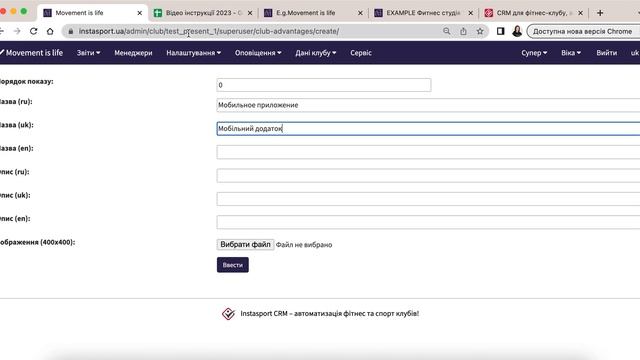
Task: Click the Movement is life brand link
Action: (32, 53)
